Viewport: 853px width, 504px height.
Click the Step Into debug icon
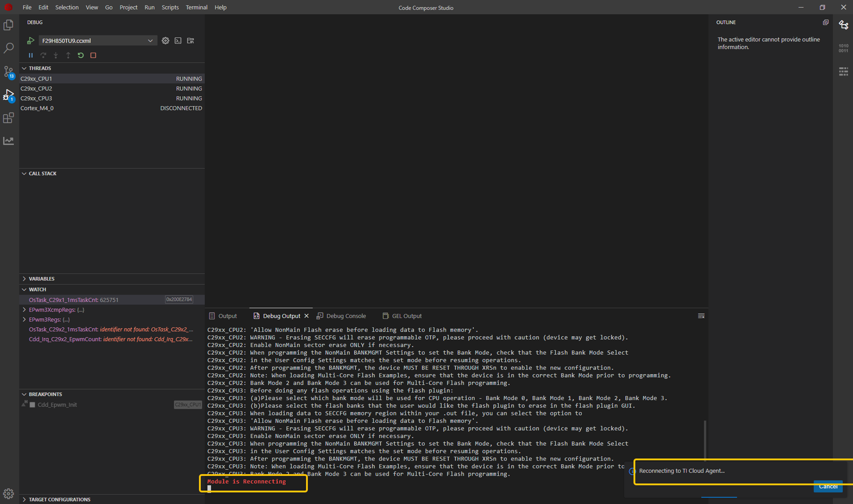[x=56, y=55]
